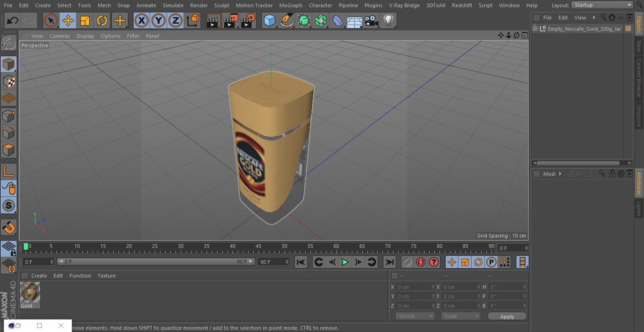This screenshot has height=332, width=644.
Task: Select the Scale tool
Action: (85, 21)
